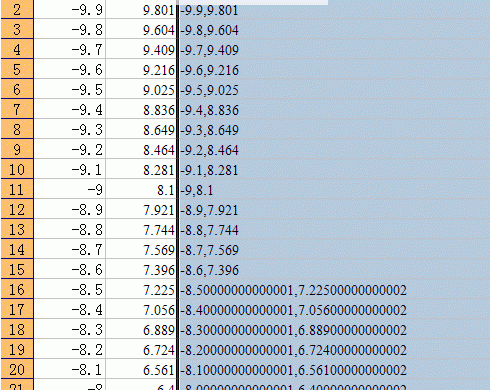Click cell with value 7.396
The height and width of the screenshot is (391, 490).
coord(141,269)
